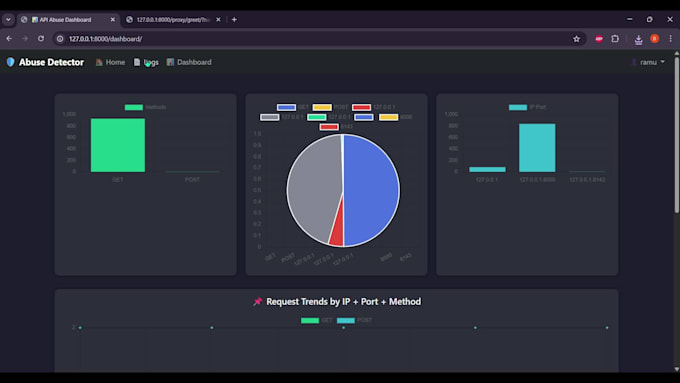Open the browser Extensions puzzle icon
This screenshot has height=383, width=680.
coord(615,39)
